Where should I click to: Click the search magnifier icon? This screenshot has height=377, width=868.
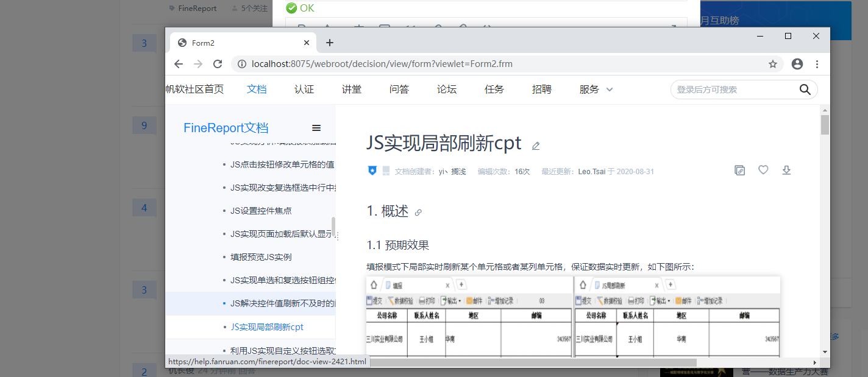coord(805,90)
